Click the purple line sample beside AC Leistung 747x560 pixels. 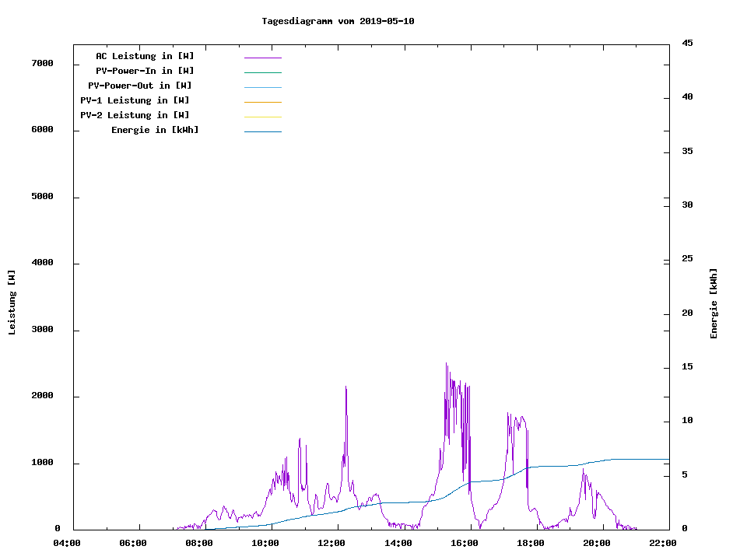[x=262, y=58]
